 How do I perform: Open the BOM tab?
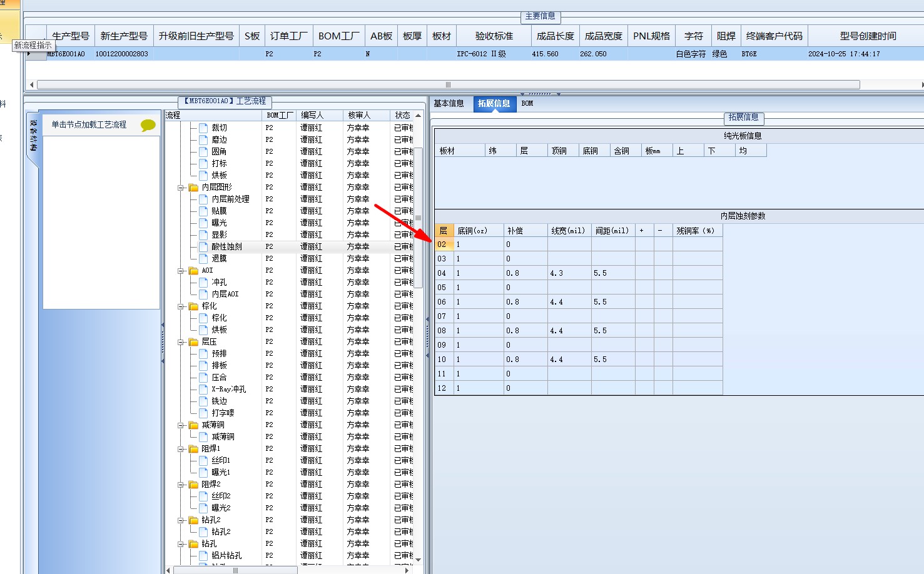527,104
